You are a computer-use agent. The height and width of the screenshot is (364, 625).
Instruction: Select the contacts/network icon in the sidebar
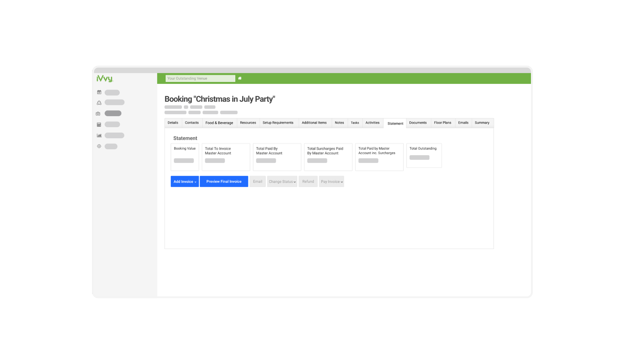(99, 102)
